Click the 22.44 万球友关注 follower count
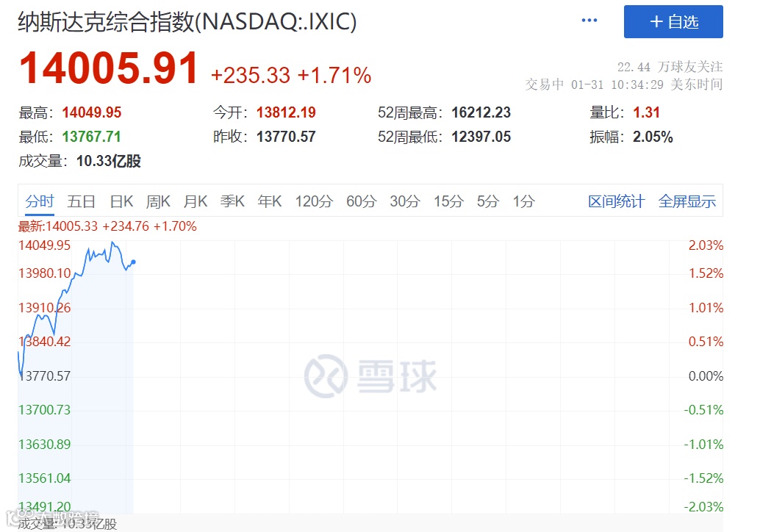 click(670, 67)
